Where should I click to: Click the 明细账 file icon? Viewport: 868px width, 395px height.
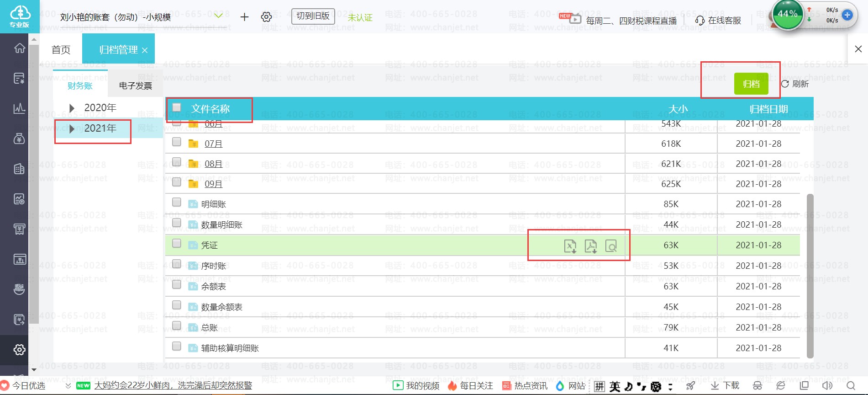coord(193,204)
